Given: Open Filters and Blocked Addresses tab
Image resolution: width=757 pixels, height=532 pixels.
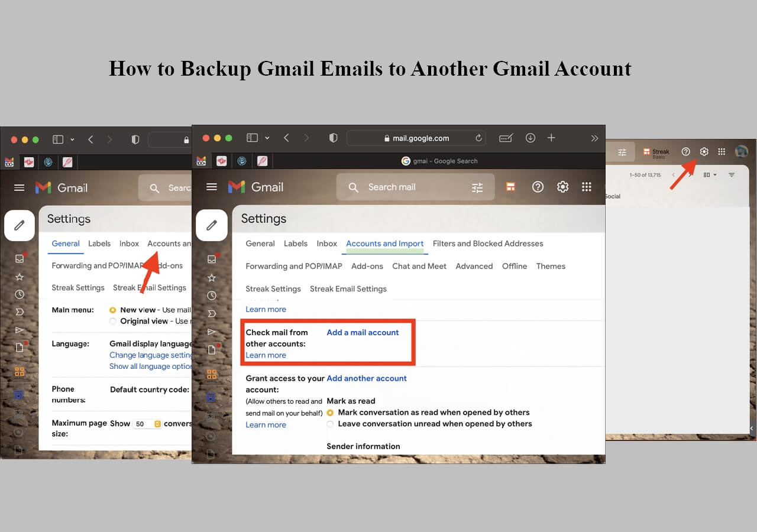Looking at the screenshot, I should (x=488, y=244).
